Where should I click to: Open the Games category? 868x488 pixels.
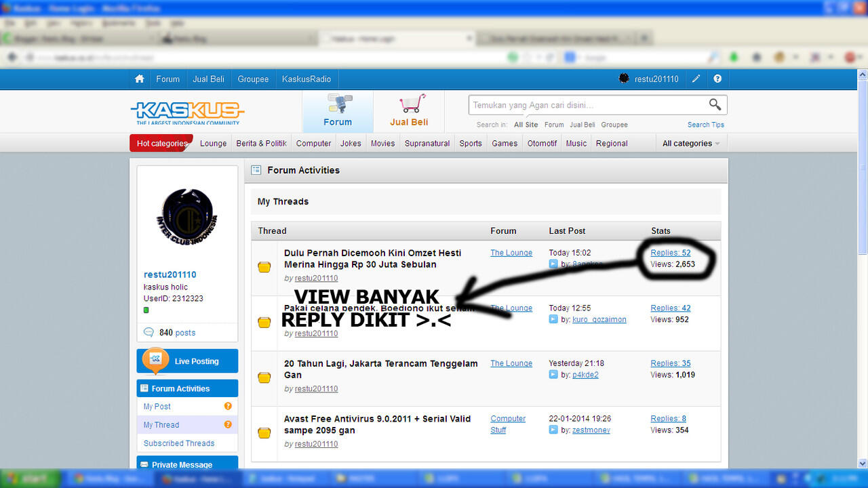click(505, 143)
